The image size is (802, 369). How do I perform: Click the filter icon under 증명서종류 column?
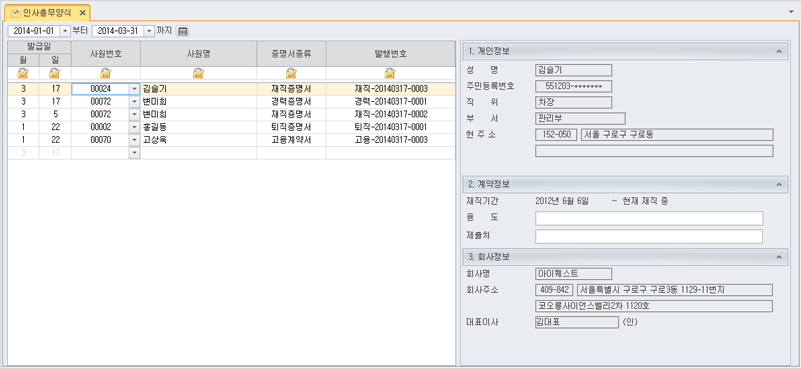coord(291,73)
